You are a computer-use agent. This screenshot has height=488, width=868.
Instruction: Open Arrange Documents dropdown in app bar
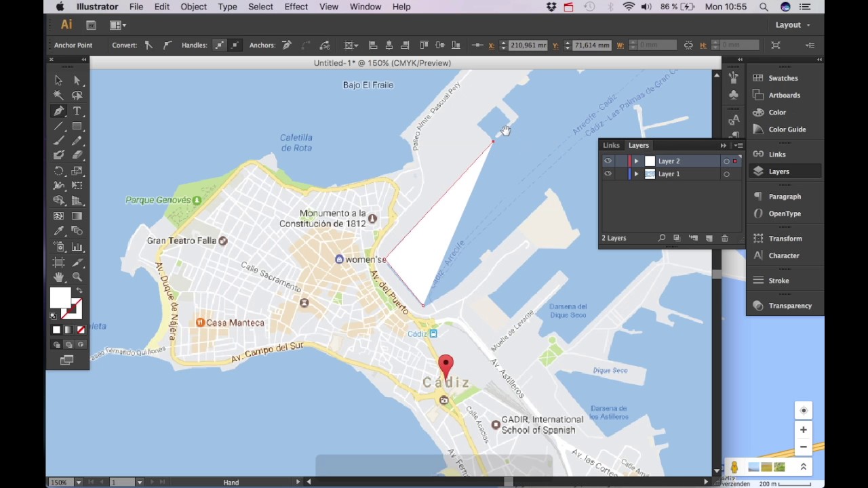click(119, 25)
